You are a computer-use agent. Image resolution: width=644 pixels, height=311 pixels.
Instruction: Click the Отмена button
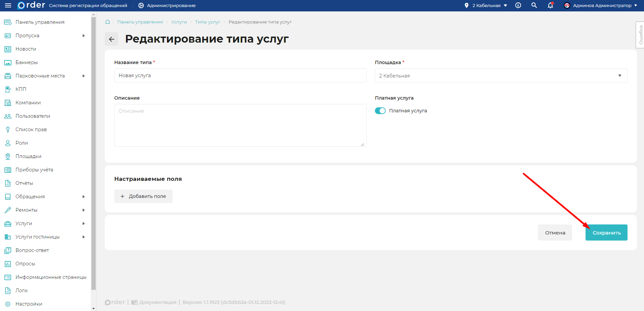click(x=555, y=232)
